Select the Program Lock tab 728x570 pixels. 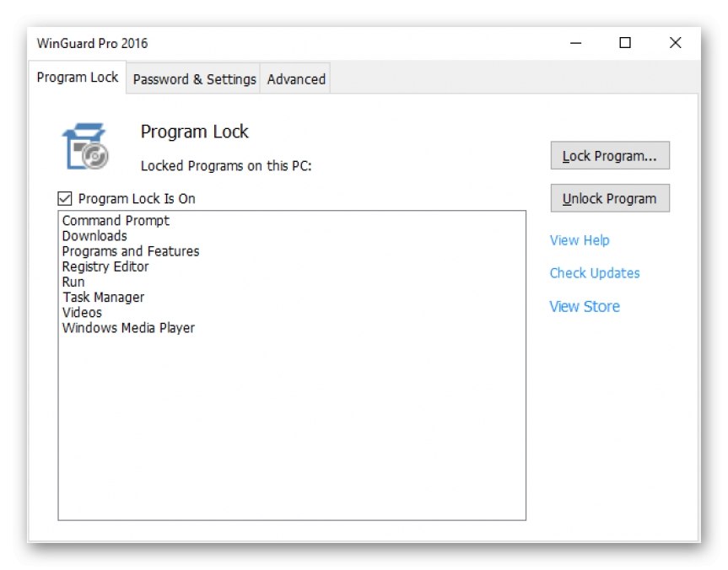[78, 77]
